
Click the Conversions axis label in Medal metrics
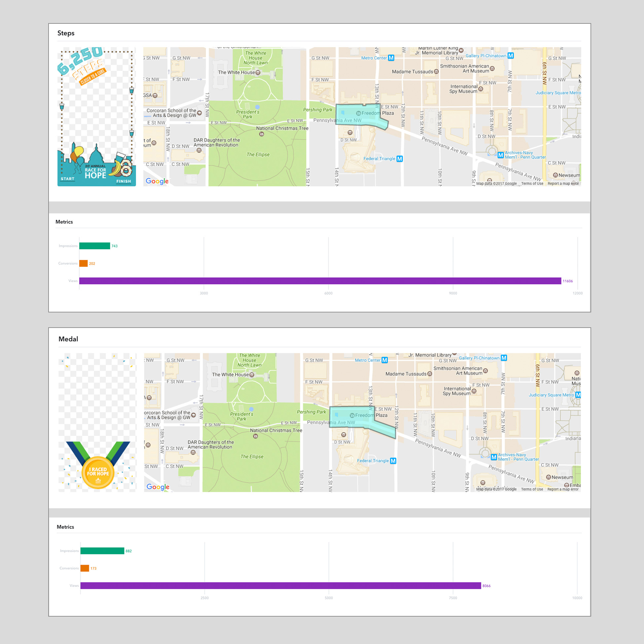click(69, 568)
